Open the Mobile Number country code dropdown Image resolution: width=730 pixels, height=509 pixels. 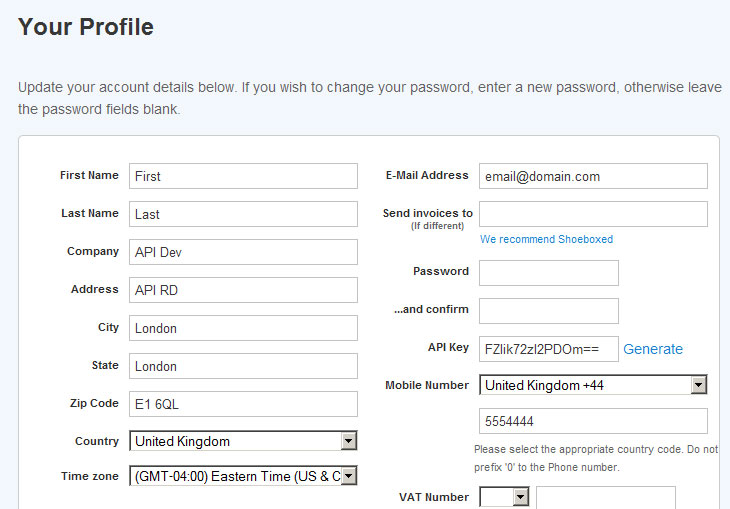click(593, 385)
